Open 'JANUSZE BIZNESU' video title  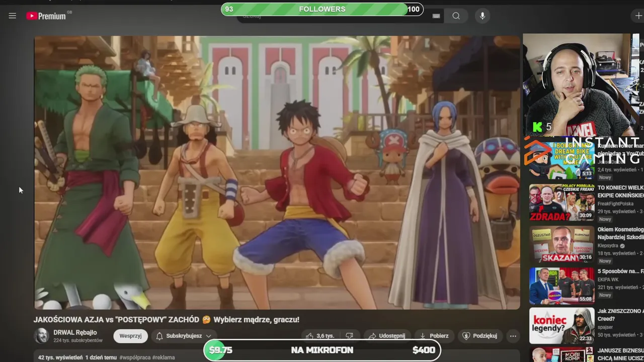click(620, 354)
